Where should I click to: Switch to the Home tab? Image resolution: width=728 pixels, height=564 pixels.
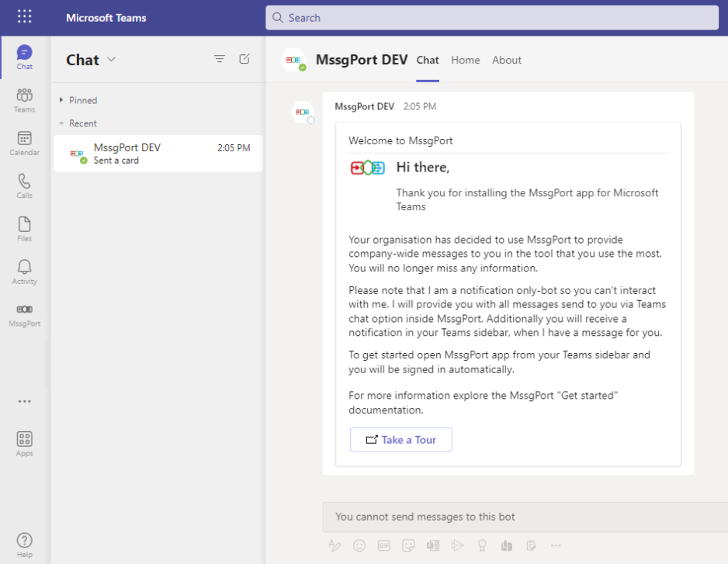click(465, 60)
